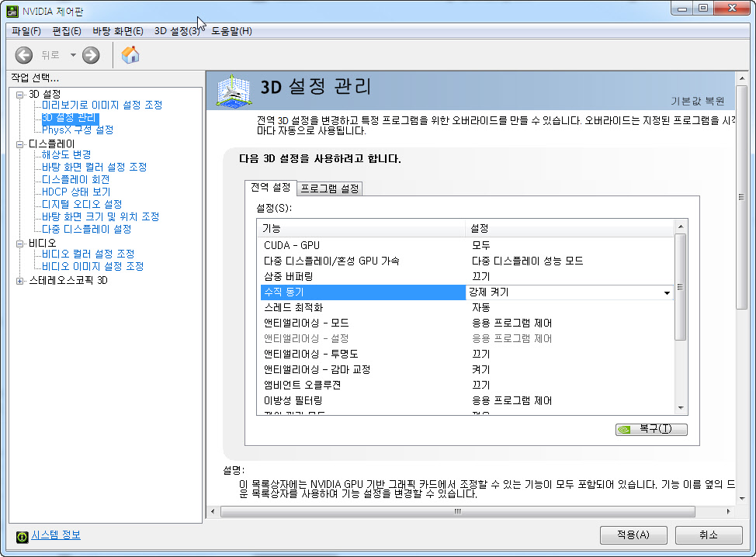
Task: Open the 시스템 정보 link
Action: click(56, 535)
